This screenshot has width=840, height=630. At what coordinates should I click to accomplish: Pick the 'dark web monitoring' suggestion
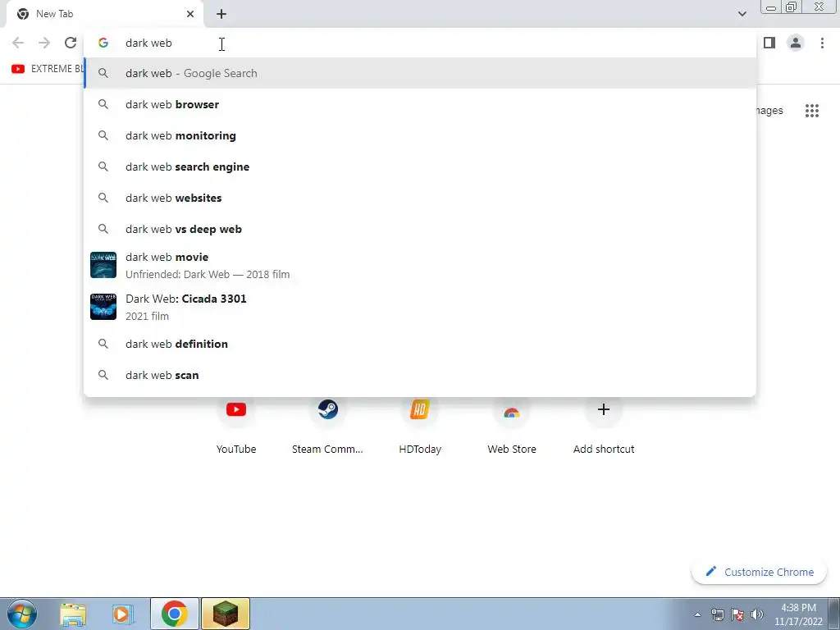[x=420, y=135]
